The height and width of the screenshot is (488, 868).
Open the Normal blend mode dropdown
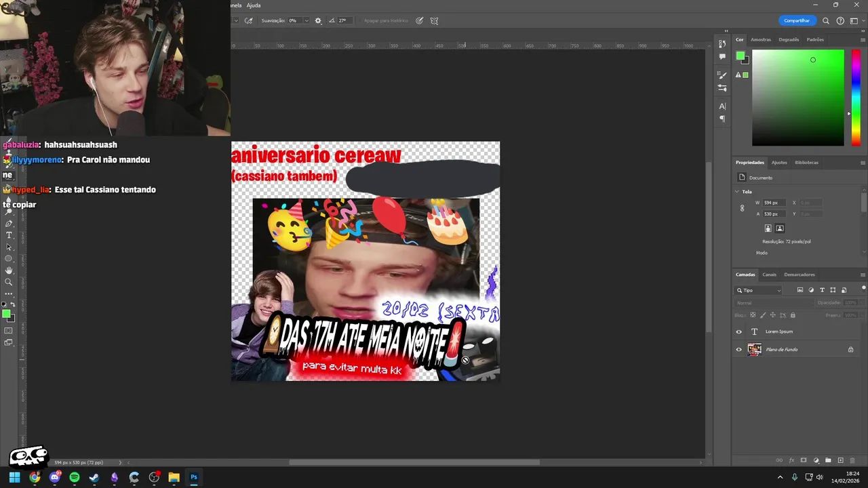click(773, 303)
